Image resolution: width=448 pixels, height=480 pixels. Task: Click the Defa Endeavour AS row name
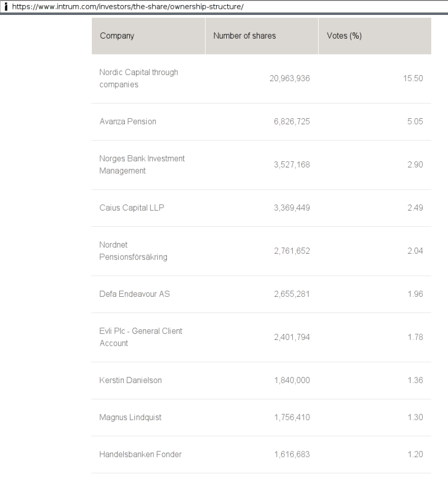click(134, 294)
